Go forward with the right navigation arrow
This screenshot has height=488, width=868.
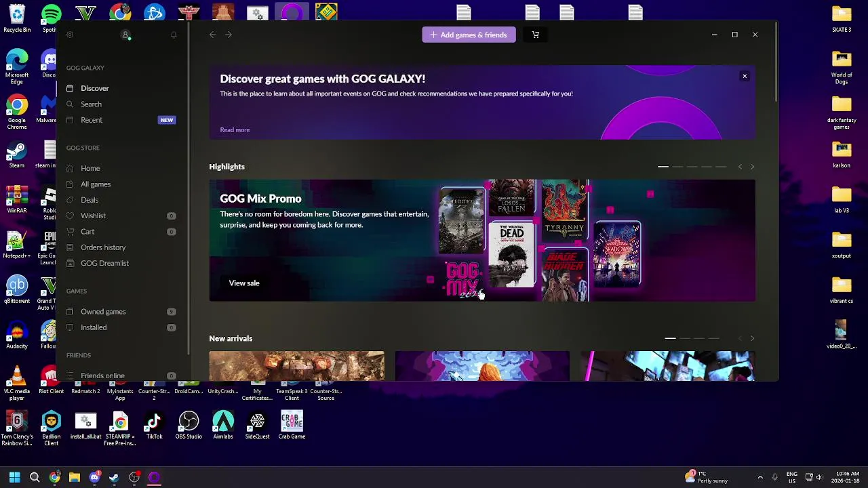pos(229,35)
